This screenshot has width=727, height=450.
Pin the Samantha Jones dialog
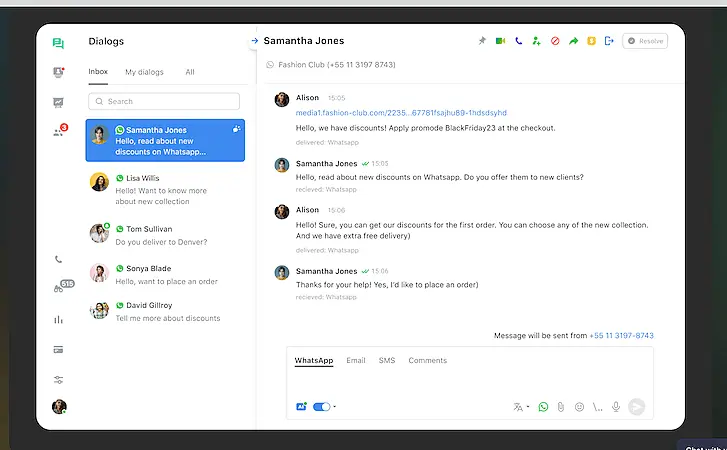point(482,41)
